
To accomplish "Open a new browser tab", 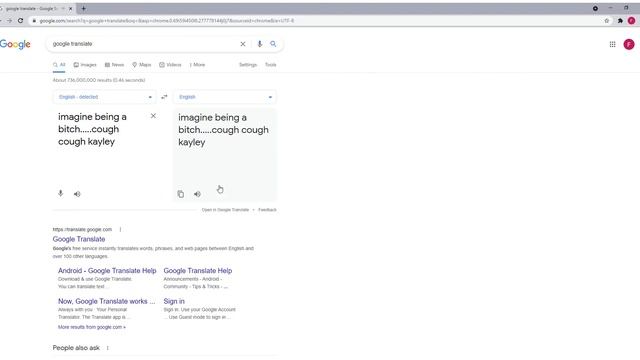I will (x=83, y=8).
